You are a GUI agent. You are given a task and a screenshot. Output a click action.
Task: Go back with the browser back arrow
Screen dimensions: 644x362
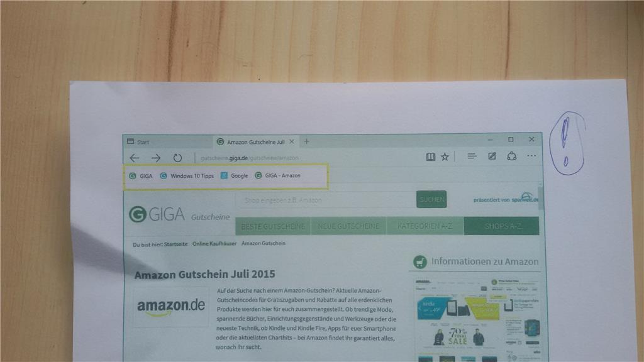135,158
